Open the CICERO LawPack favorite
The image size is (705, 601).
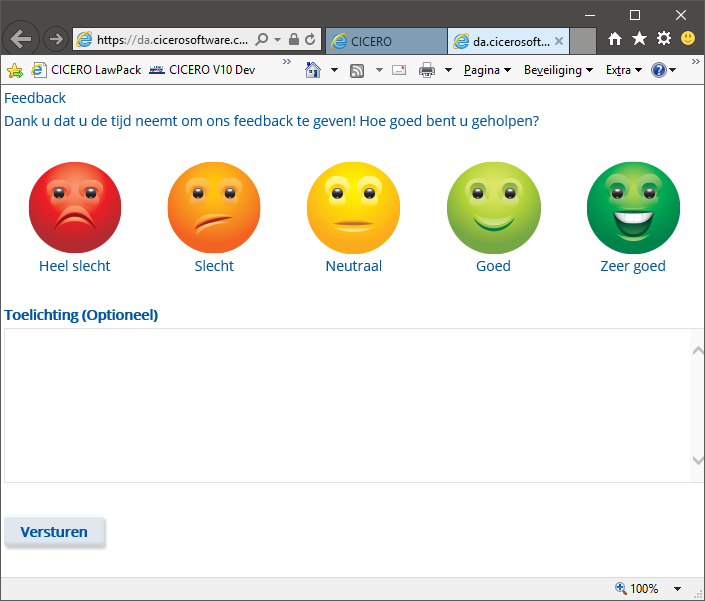[x=86, y=70]
